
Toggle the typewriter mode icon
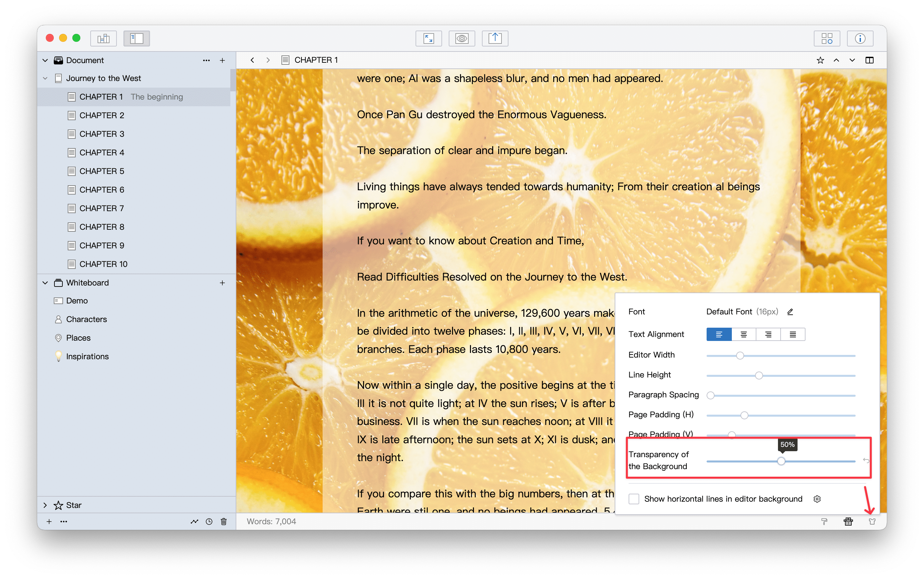[848, 521]
